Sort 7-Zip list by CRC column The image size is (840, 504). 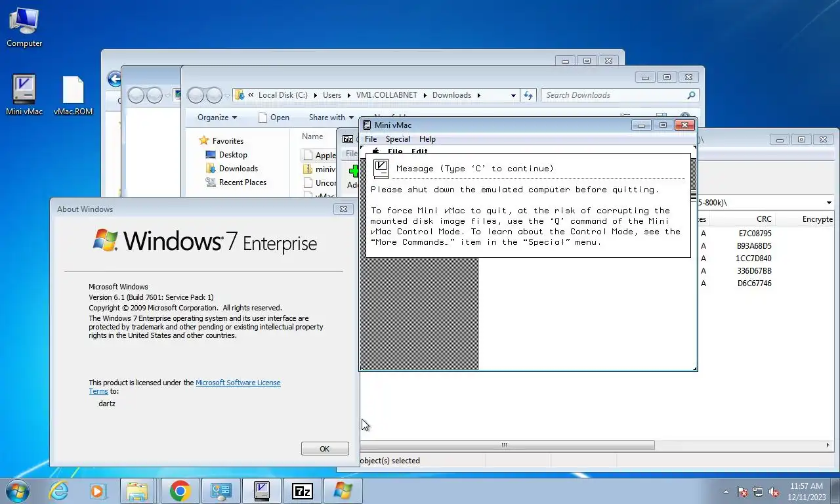[x=765, y=219]
